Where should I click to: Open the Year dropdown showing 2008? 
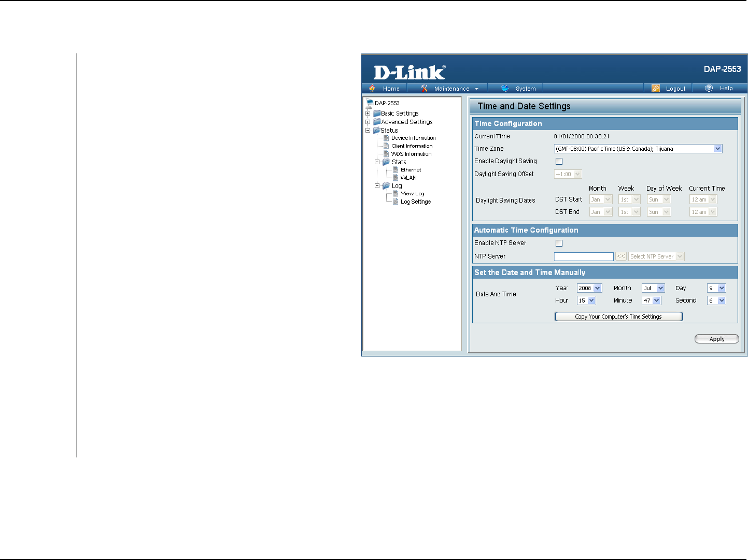point(589,288)
